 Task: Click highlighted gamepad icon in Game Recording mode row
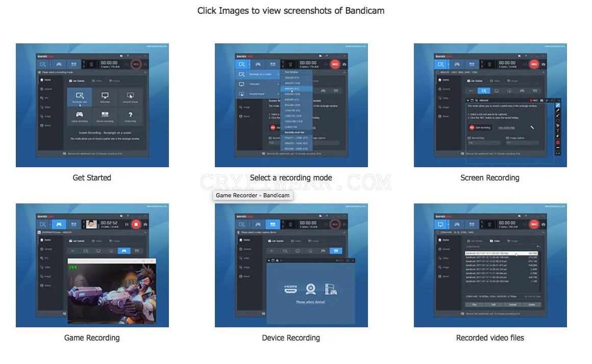tap(124, 251)
